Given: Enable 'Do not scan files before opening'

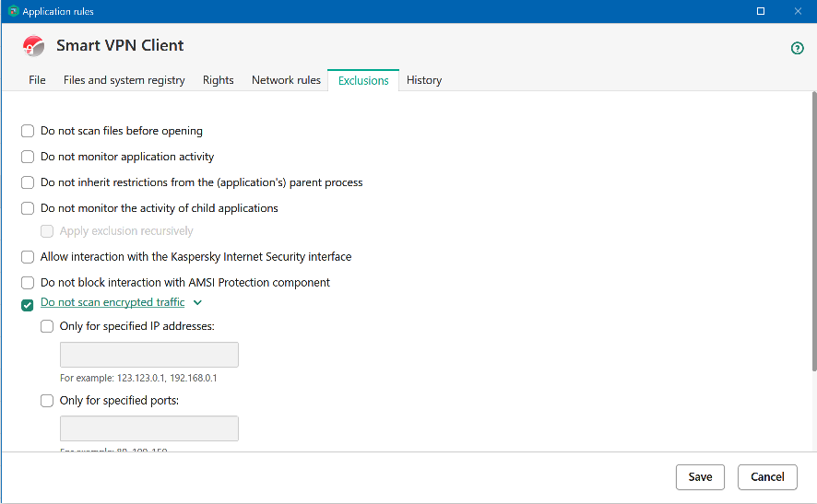Looking at the screenshot, I should [28, 131].
